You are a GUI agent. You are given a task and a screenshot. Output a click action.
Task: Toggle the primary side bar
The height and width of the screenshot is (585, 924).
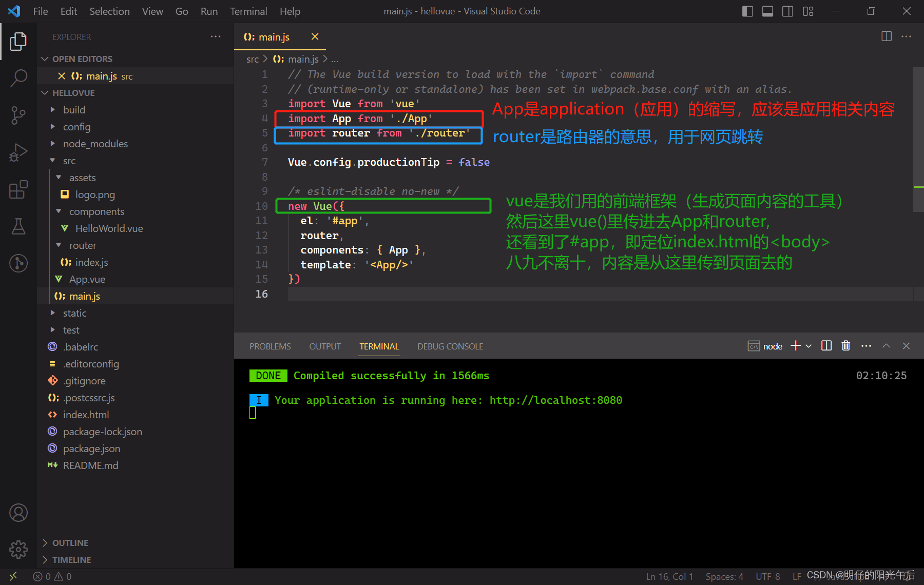tap(747, 11)
